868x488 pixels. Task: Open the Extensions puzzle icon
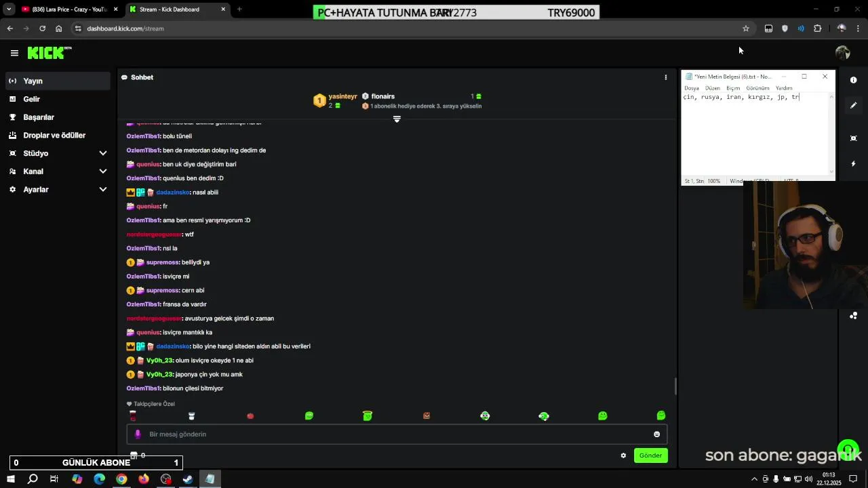[817, 28]
